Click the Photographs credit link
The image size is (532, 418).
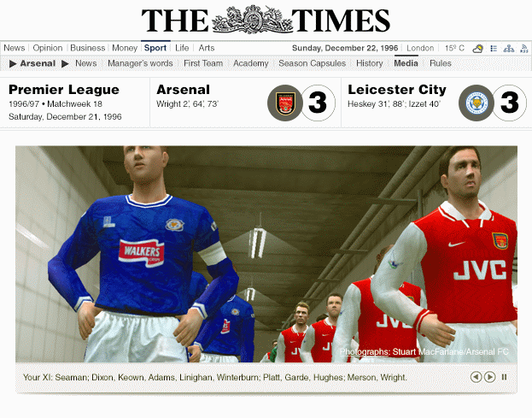click(365, 352)
